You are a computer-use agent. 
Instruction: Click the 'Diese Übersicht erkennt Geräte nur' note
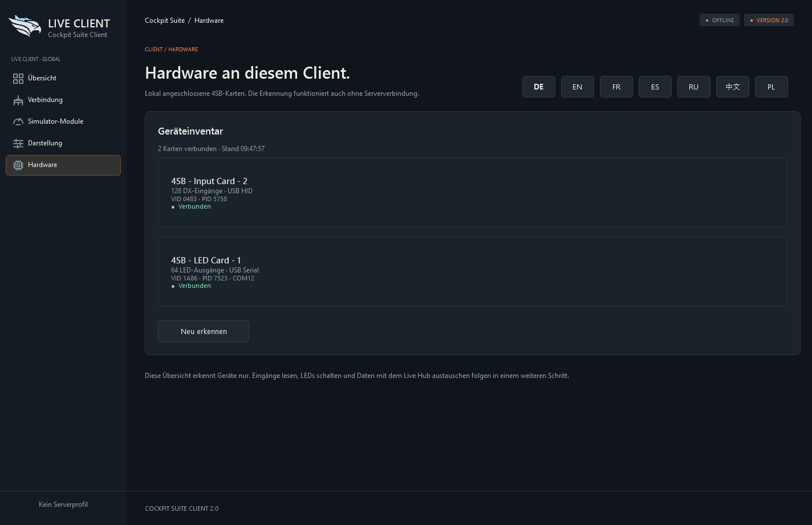tap(357, 376)
